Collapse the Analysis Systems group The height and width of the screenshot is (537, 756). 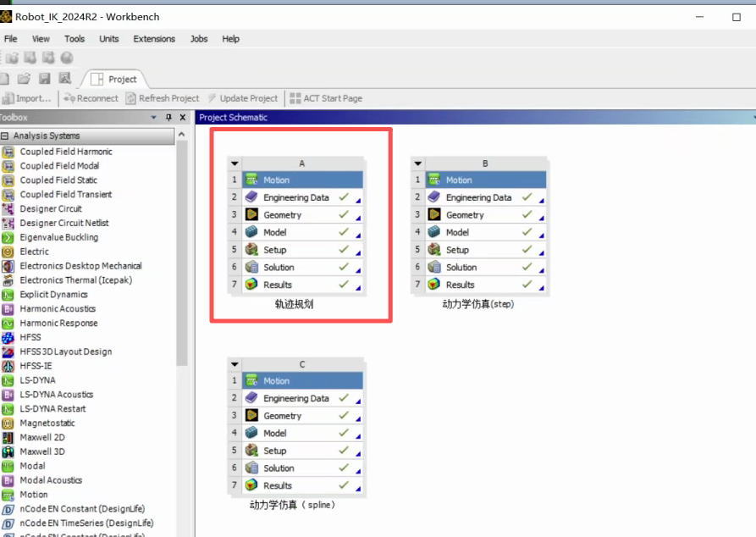(x=4, y=136)
